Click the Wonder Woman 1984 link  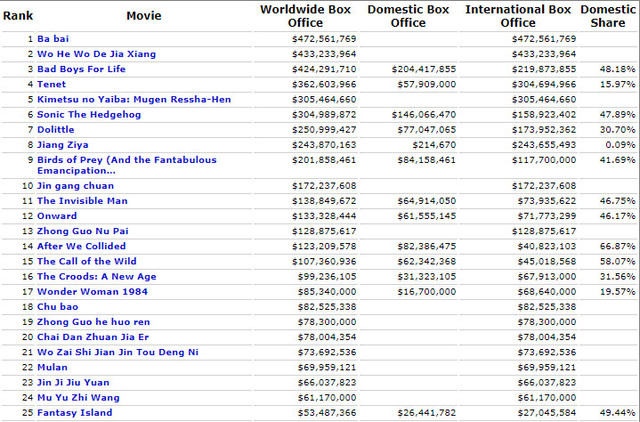(92, 291)
